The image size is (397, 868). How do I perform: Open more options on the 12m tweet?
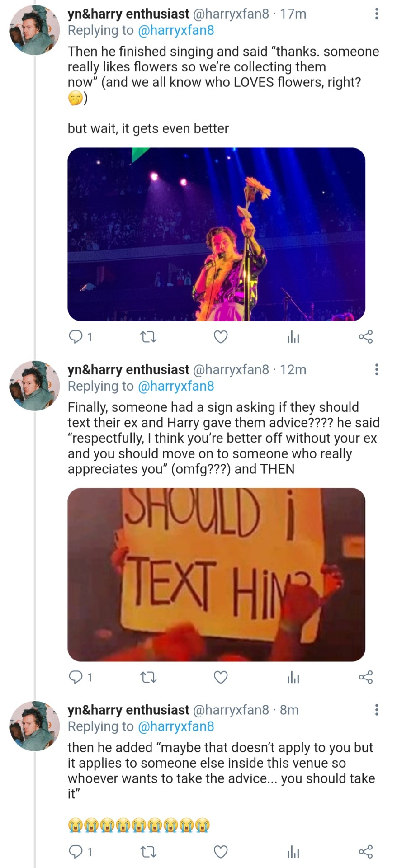(376, 370)
